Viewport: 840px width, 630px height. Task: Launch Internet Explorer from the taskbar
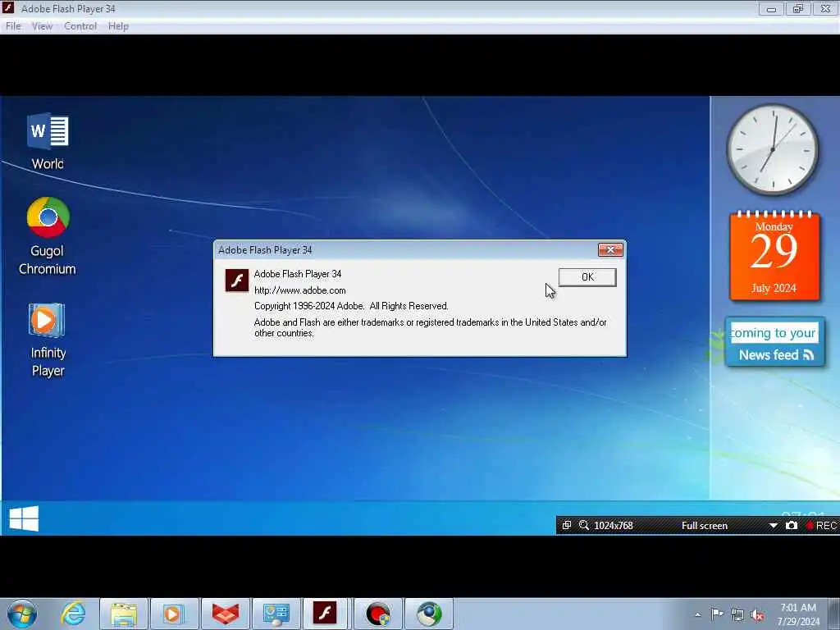point(73,614)
